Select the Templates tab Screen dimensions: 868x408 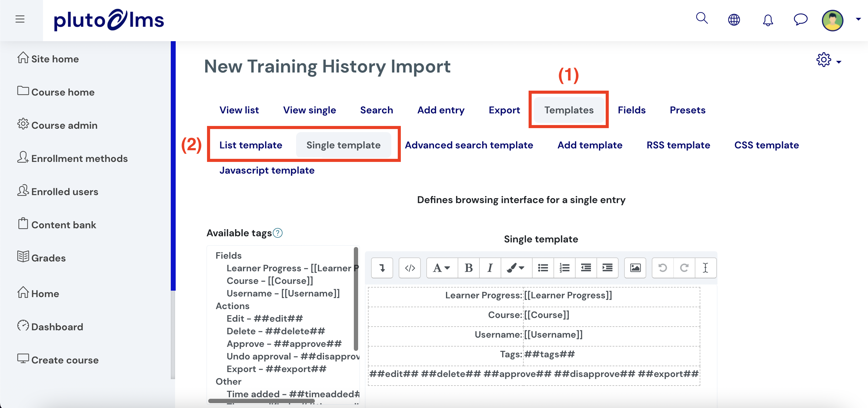coord(569,110)
